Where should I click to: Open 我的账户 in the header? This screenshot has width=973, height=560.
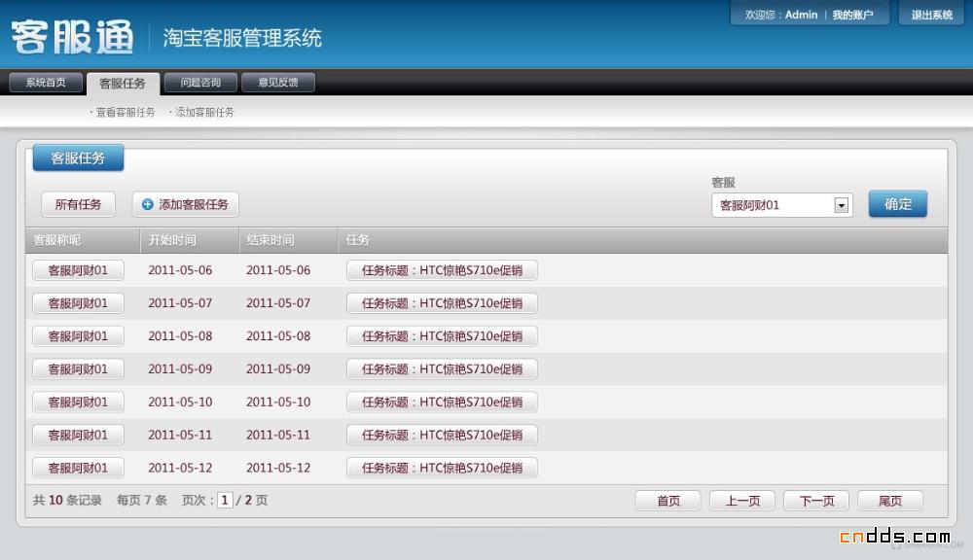[852, 15]
